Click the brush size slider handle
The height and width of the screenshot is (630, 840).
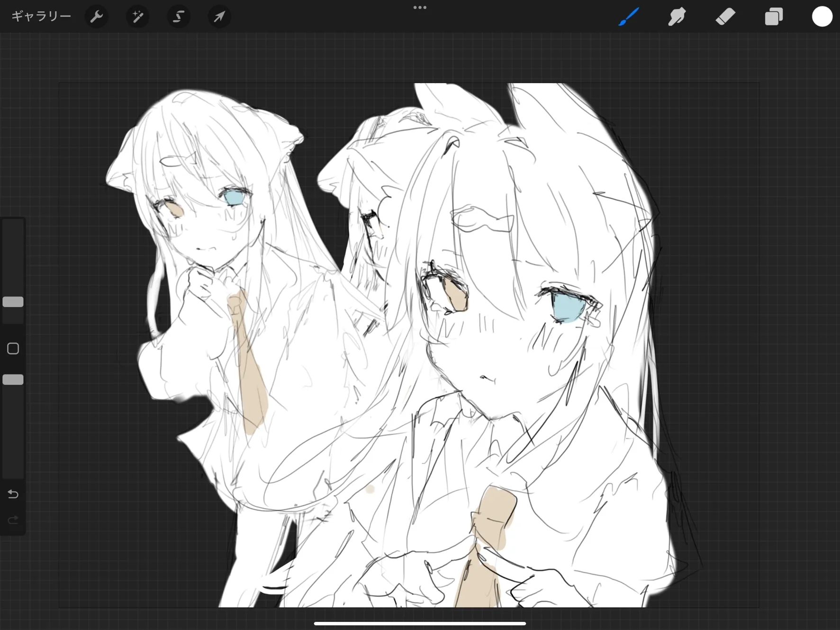(13, 302)
